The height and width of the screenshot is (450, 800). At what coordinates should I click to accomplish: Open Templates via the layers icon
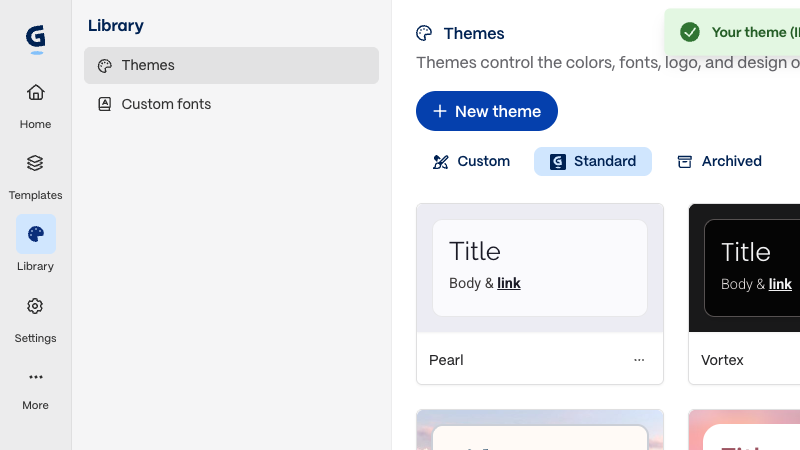pyautogui.click(x=35, y=163)
